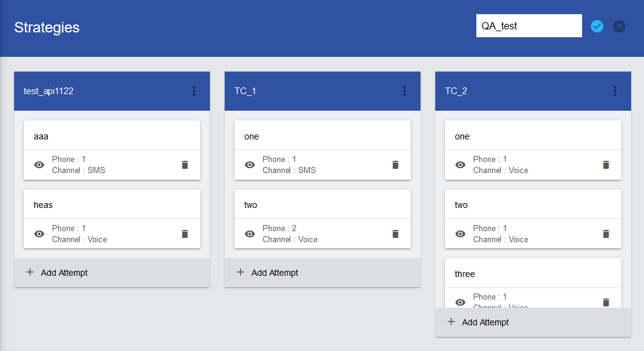Delete attempt 'two' in TC_1
Image resolution: width=644 pixels, height=351 pixels.
pyautogui.click(x=395, y=234)
